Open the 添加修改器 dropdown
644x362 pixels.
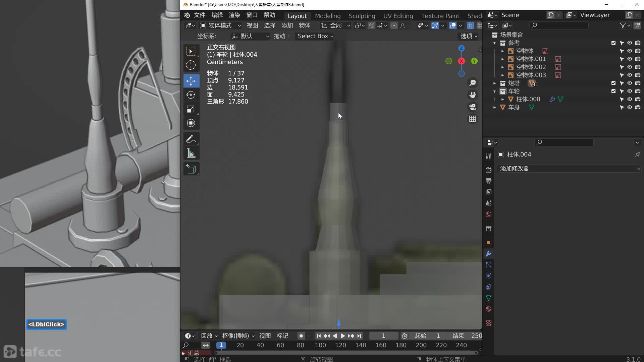(x=569, y=169)
